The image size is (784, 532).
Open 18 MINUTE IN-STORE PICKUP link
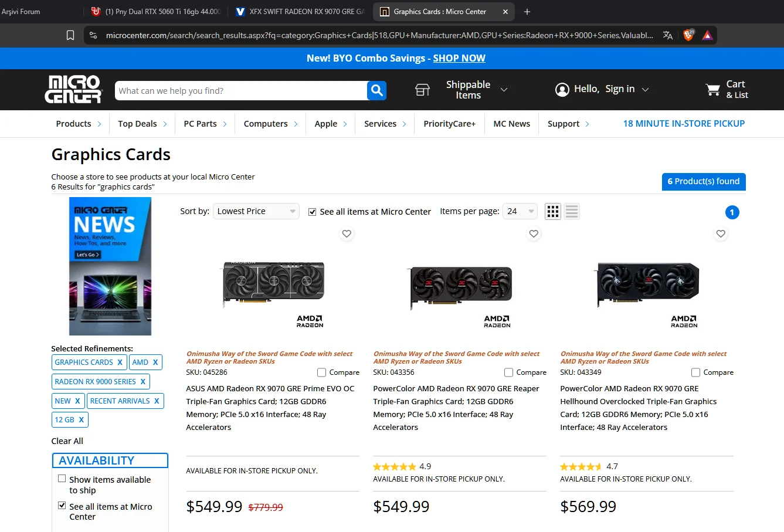(x=684, y=124)
